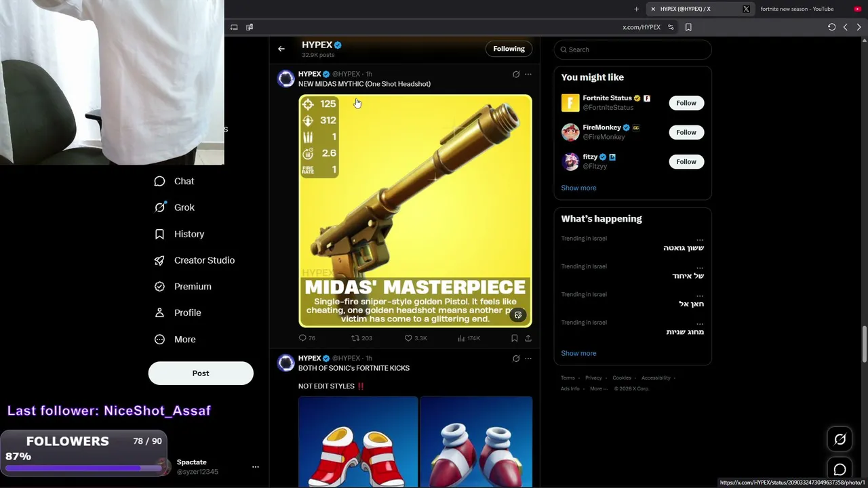Click the Grok icon on the Midas Mythic post
This screenshot has width=868, height=488.
coord(516,74)
